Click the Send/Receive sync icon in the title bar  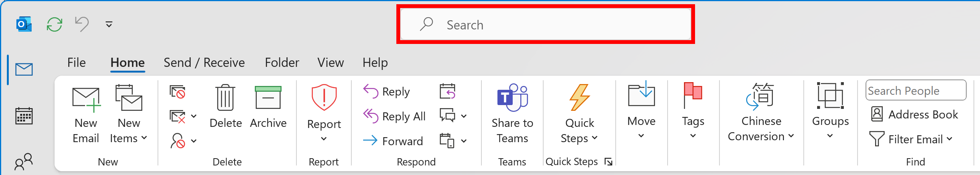tap(55, 24)
